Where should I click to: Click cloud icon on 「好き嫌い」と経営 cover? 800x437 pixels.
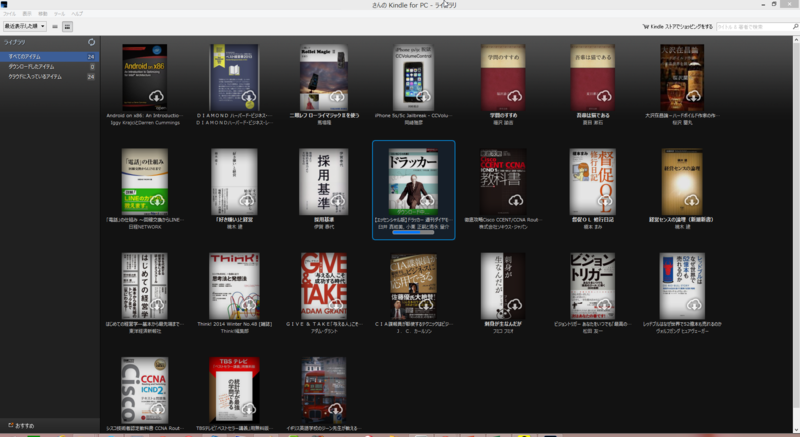[x=247, y=200]
